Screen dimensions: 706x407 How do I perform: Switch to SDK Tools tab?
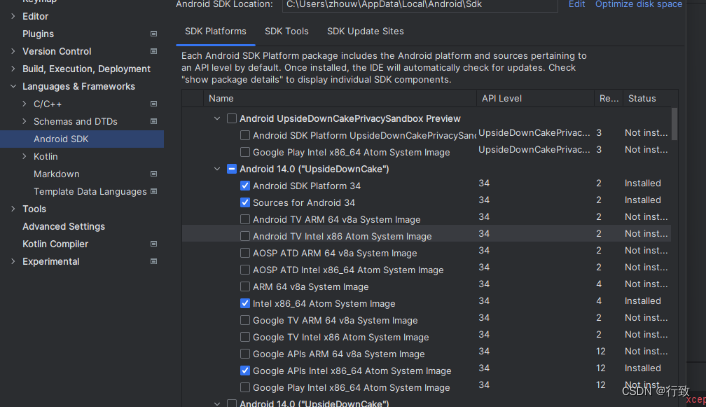pyautogui.click(x=286, y=32)
